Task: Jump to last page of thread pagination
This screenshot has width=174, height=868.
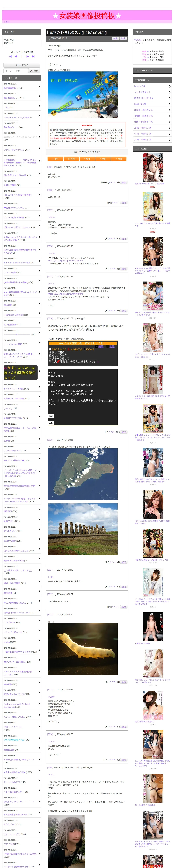Action: point(33,57)
